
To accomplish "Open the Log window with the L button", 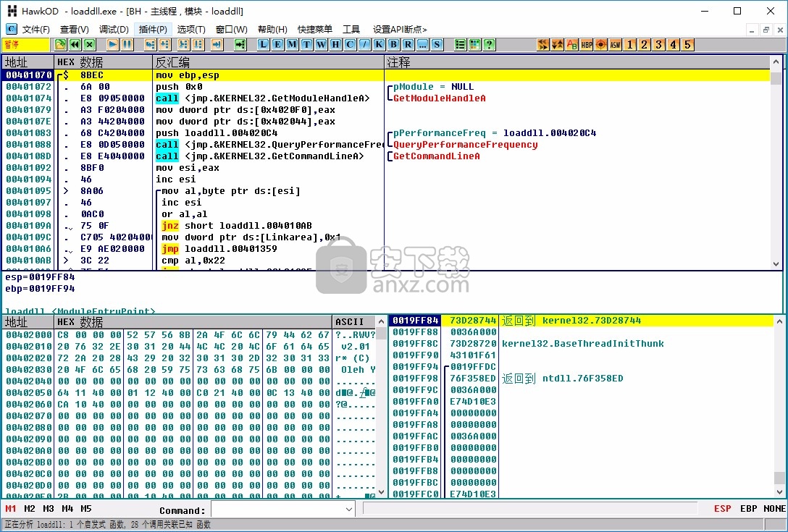I will [264, 45].
